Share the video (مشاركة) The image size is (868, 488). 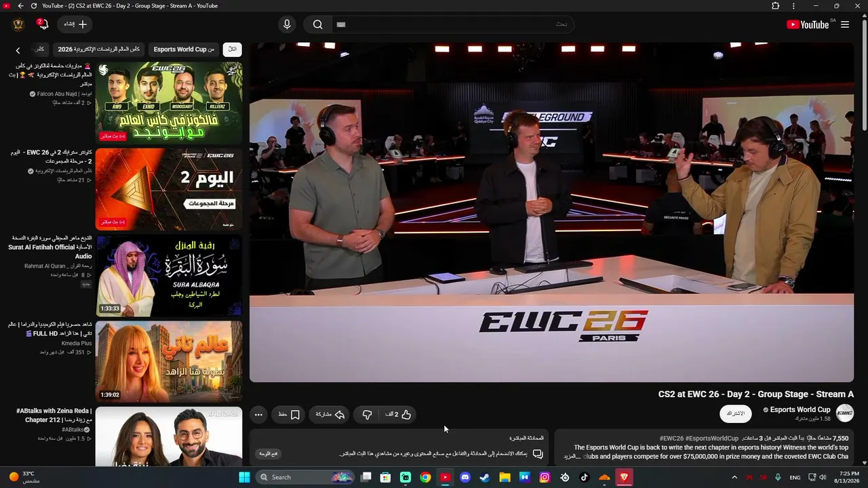tap(330, 415)
